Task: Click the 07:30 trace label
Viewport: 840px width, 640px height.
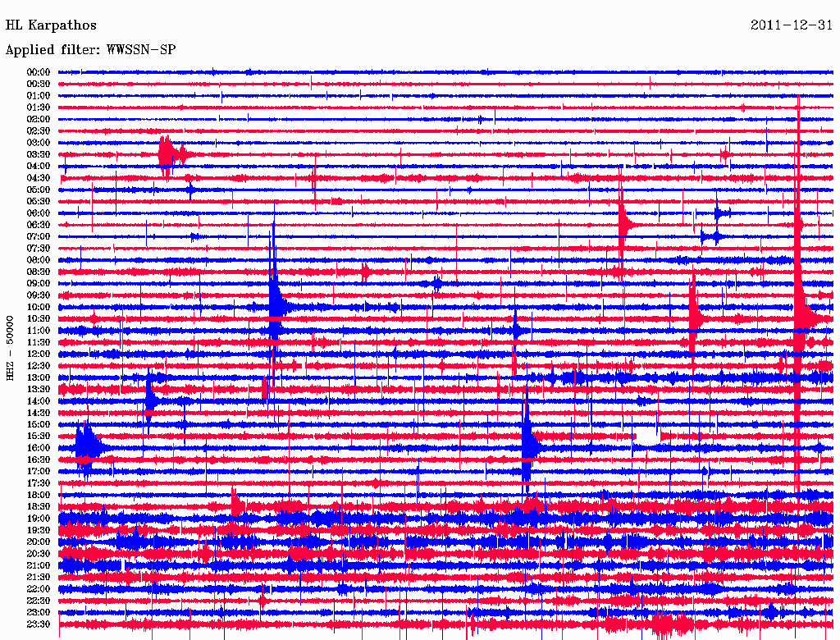Action: (x=38, y=248)
